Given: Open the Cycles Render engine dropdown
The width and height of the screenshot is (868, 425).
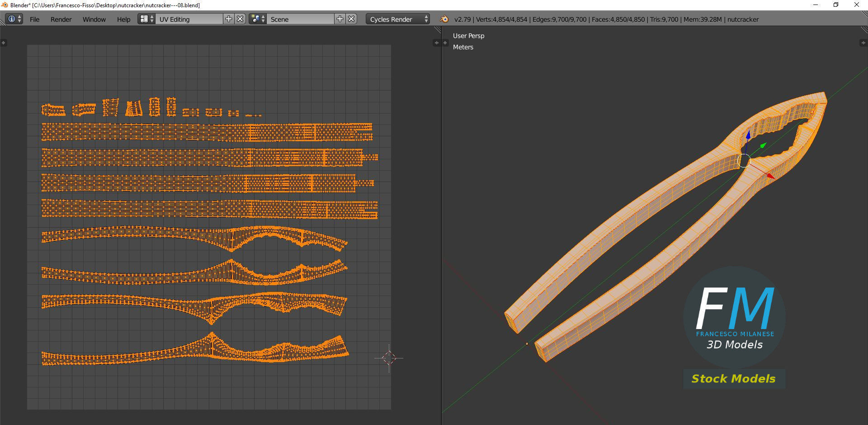Looking at the screenshot, I should click(x=398, y=19).
